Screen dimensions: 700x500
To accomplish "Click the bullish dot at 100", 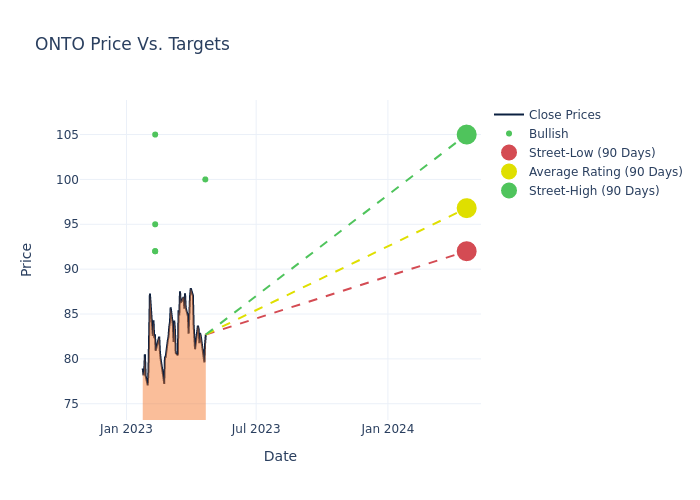I will 205,179.
